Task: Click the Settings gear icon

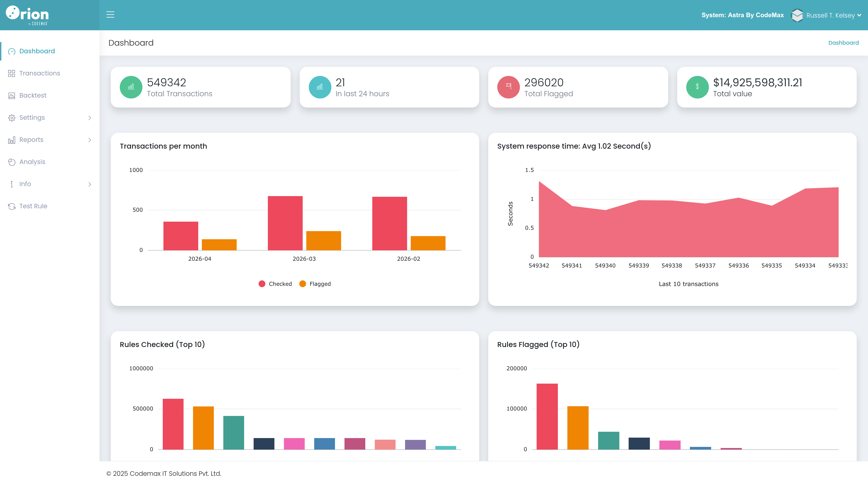Action: pos(12,118)
